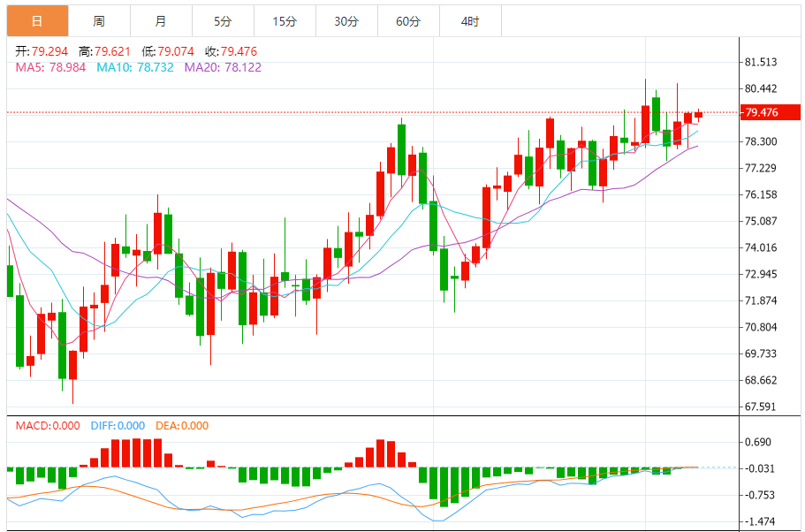The height and width of the screenshot is (532, 805).
Task: Click the 79.476 current price tag
Action: tap(770, 112)
